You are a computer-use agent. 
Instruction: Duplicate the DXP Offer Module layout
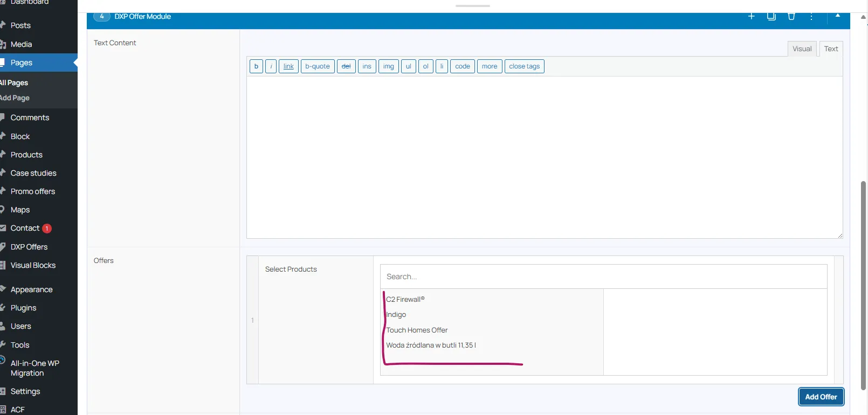tap(771, 16)
